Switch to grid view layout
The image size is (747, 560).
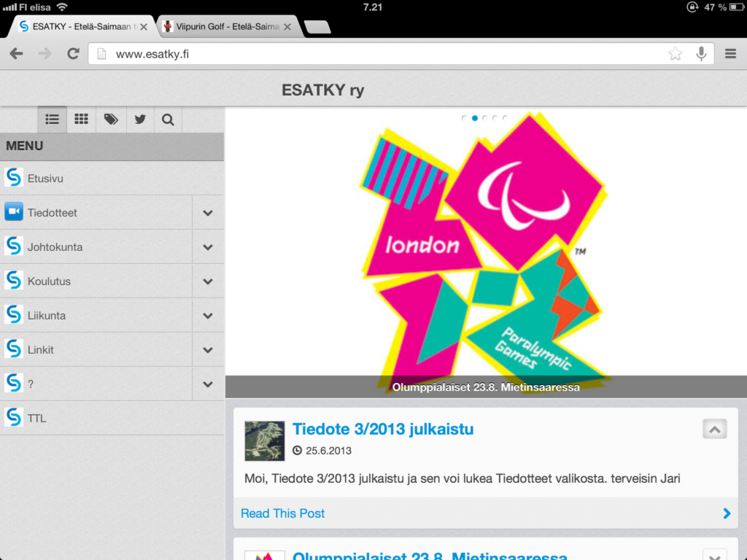pos(81,119)
